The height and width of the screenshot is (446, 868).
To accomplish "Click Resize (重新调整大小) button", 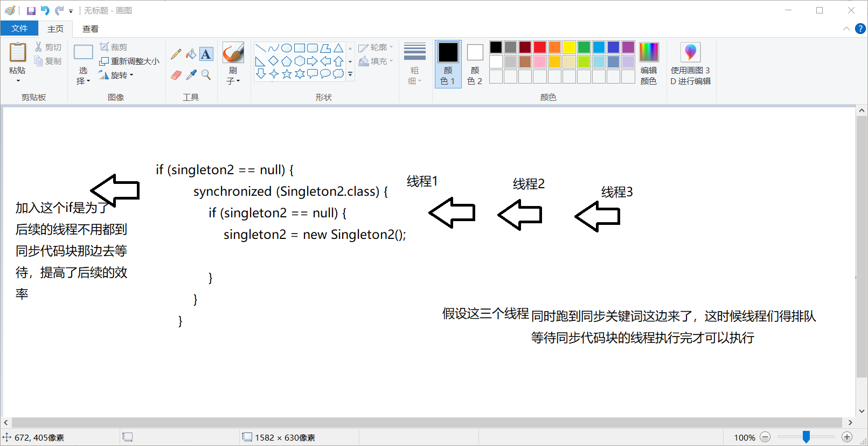I will [129, 61].
